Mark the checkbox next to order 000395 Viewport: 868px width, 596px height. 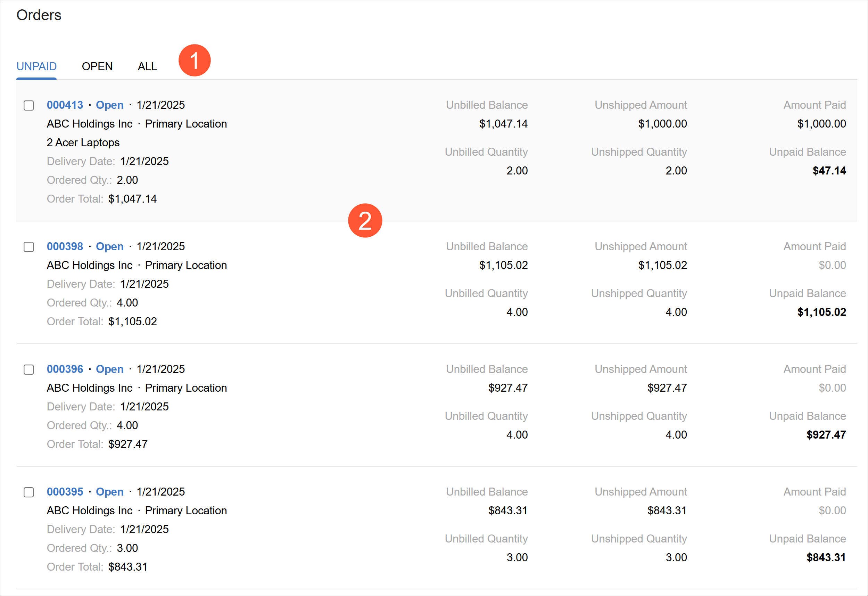pos(29,492)
